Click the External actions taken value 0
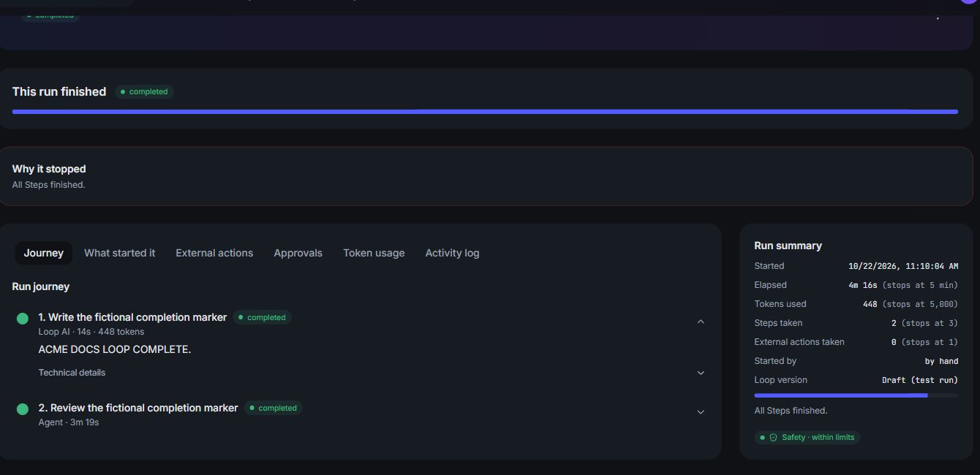This screenshot has width=980, height=475. click(894, 342)
